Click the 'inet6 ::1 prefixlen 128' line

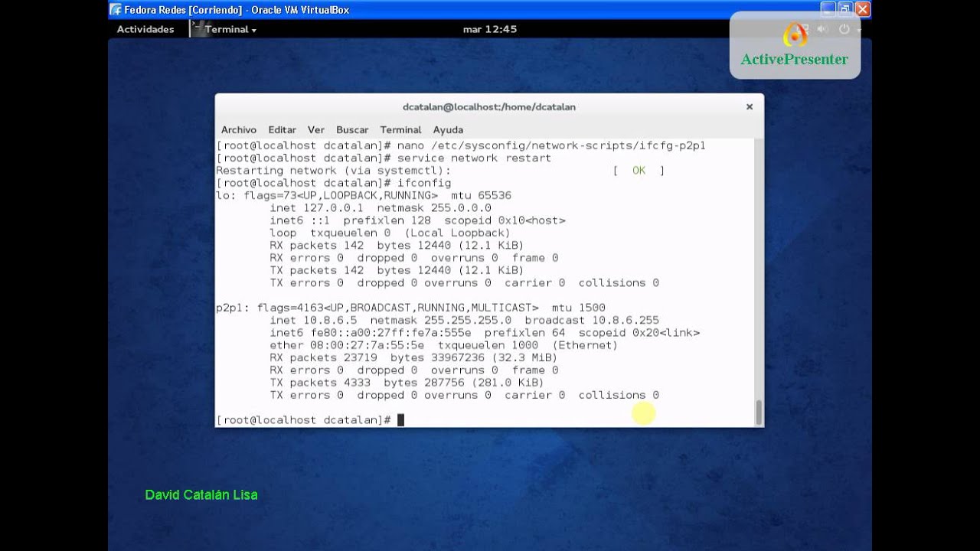coord(417,220)
